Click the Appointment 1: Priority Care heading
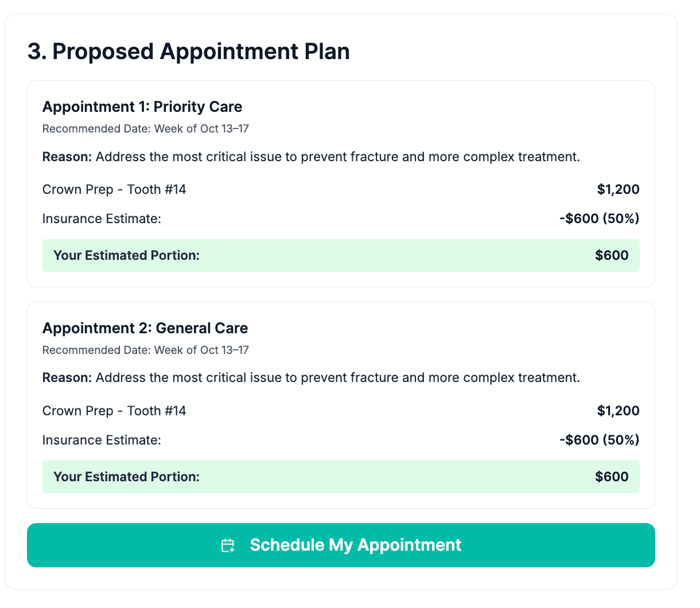The width and height of the screenshot is (700, 608). point(142,107)
